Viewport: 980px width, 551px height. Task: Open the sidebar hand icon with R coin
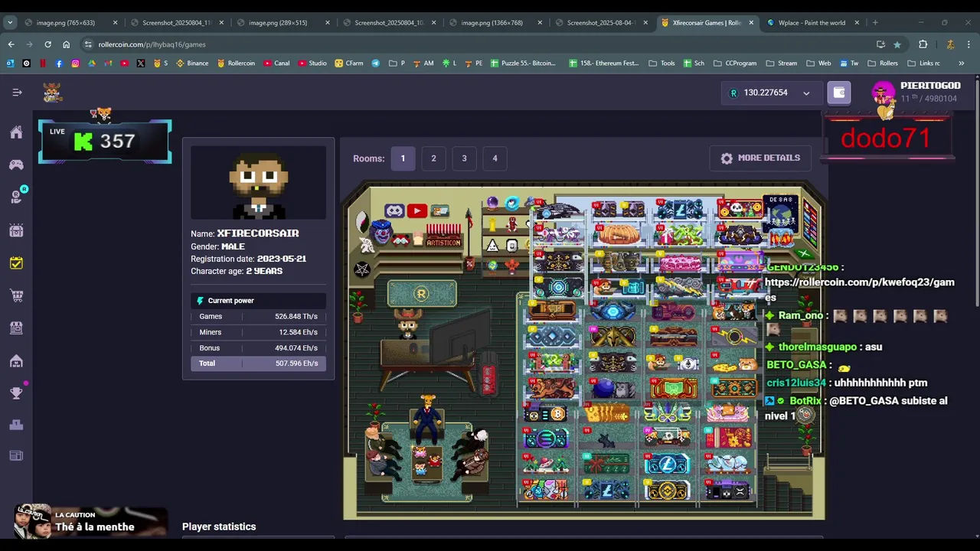(17, 197)
